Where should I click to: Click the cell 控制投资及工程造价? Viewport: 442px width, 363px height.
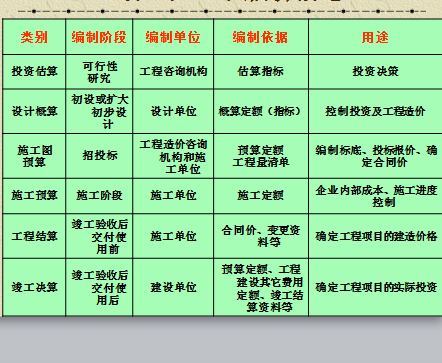tap(375, 111)
